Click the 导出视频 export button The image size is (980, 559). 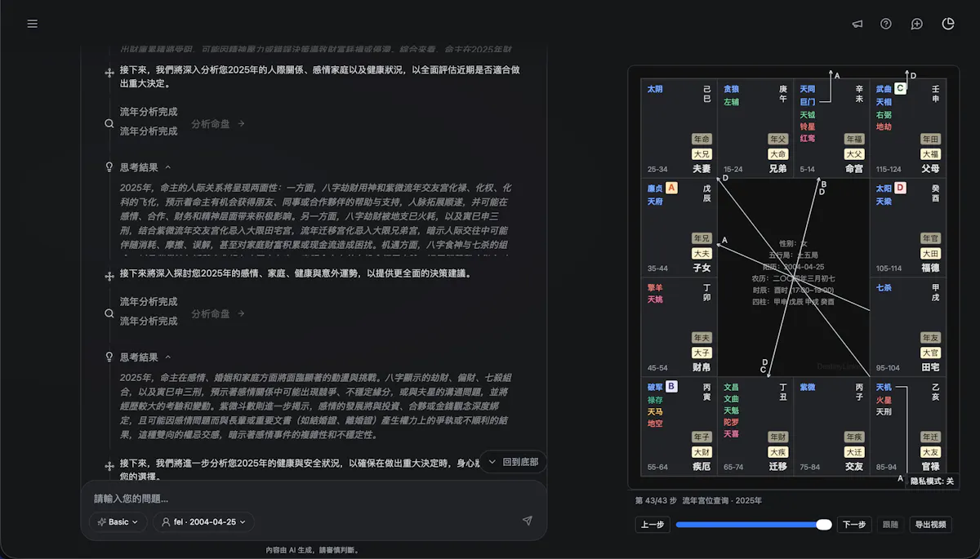[x=931, y=525]
